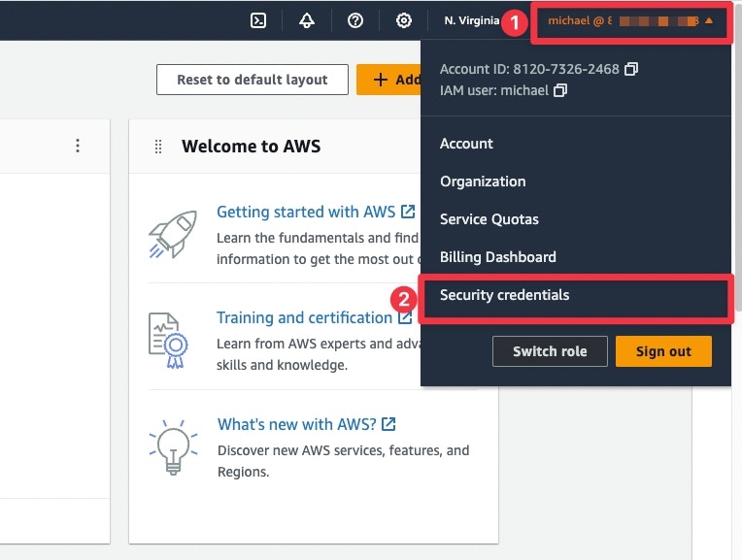Click the Switch role button

coord(550,351)
